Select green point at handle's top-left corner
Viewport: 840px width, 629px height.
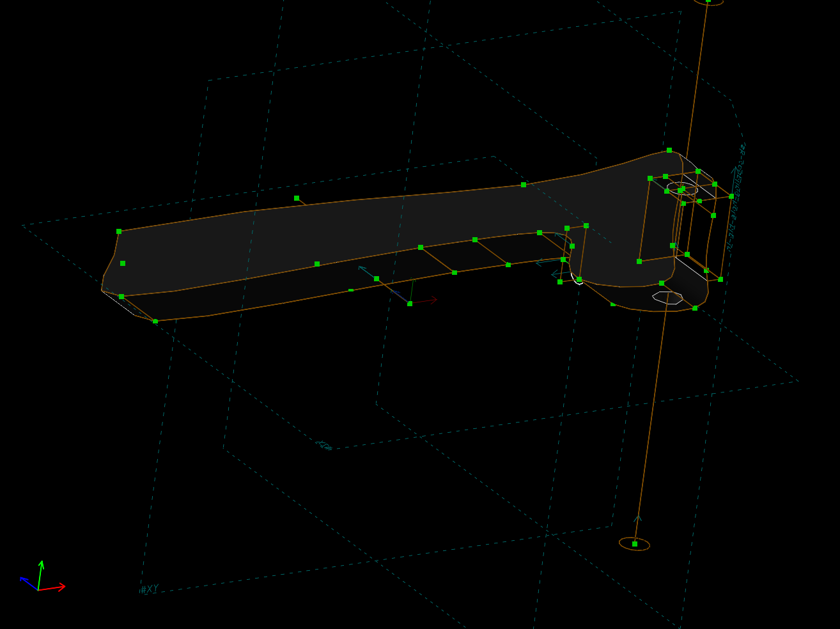119,231
